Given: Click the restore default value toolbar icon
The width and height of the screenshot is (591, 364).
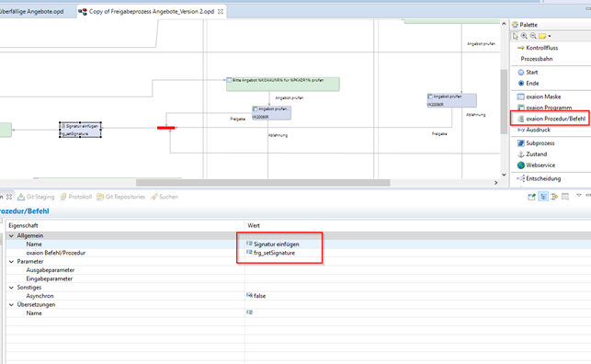Looking at the screenshot, I should (565, 197).
